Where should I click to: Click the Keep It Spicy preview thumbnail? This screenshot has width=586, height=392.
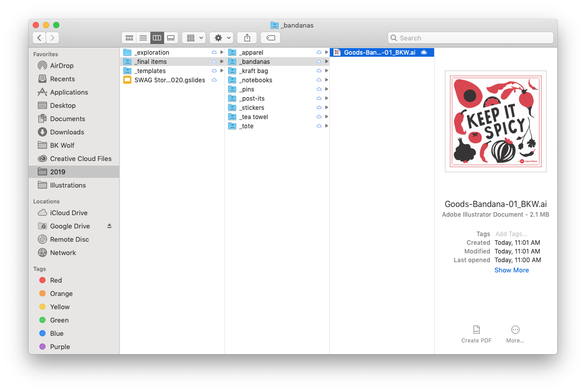tap(495, 121)
